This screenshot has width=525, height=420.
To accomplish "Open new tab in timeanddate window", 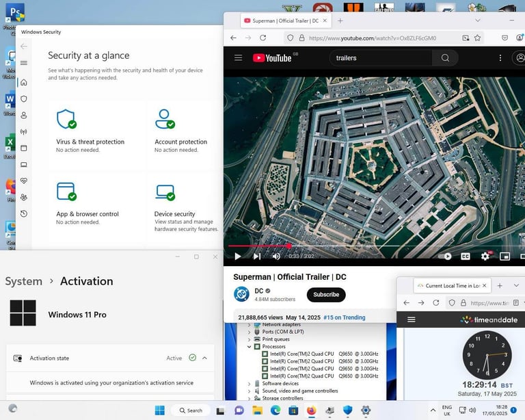I will click(x=500, y=286).
